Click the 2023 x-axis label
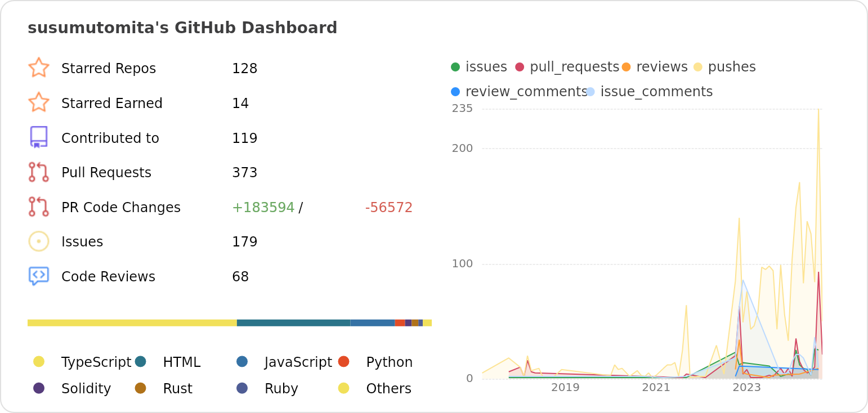868x413 pixels. [747, 388]
